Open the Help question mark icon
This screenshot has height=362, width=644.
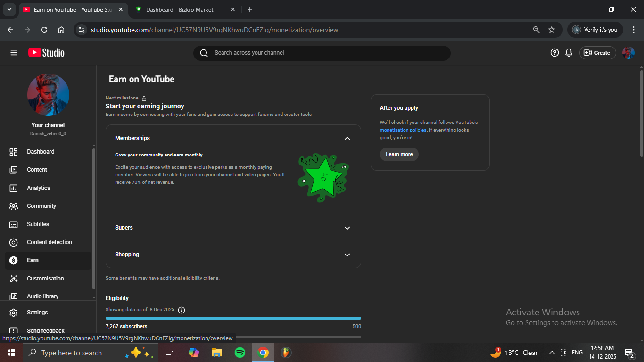pyautogui.click(x=554, y=53)
